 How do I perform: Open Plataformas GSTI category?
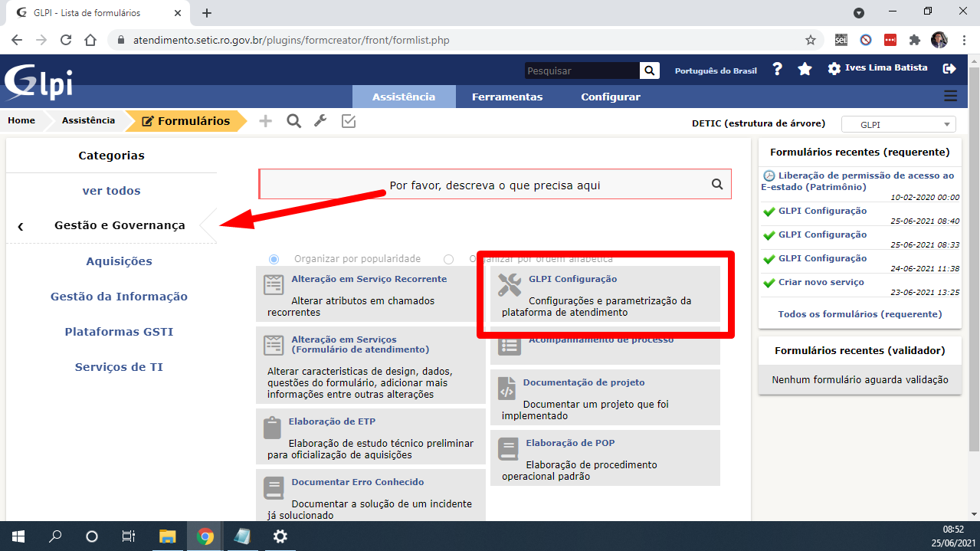click(x=119, y=332)
